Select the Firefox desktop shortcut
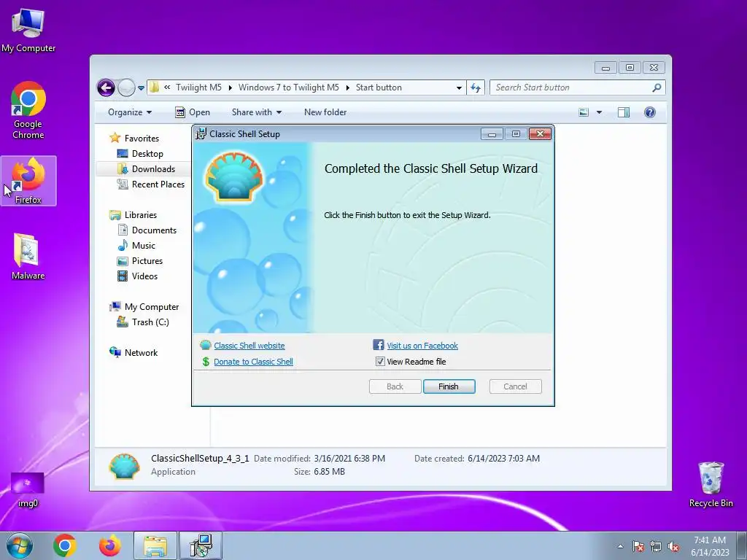 28,181
